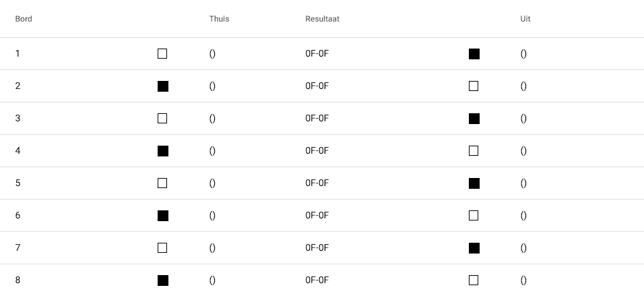This screenshot has width=644, height=296.
Task: Click the home player name on board 3
Action: tap(212, 119)
